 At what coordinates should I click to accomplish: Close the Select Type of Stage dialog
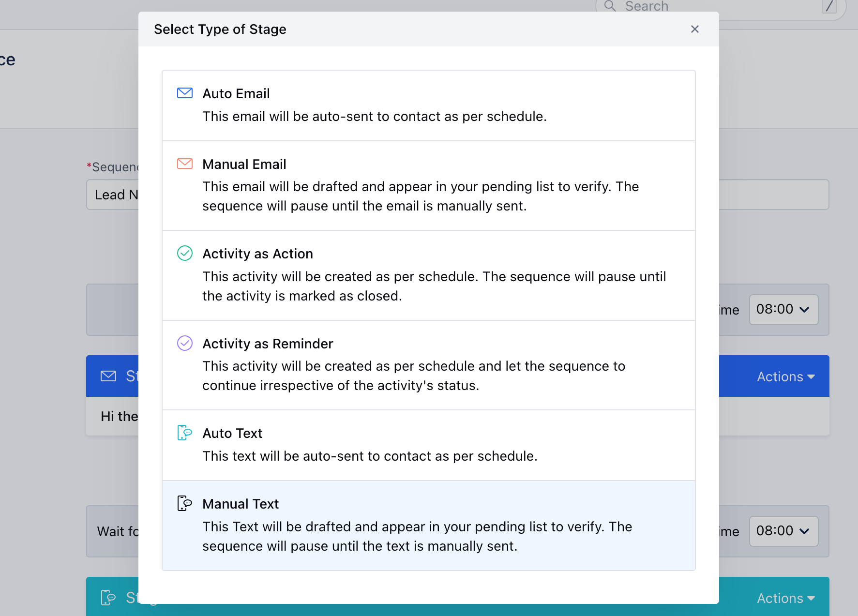tap(695, 29)
